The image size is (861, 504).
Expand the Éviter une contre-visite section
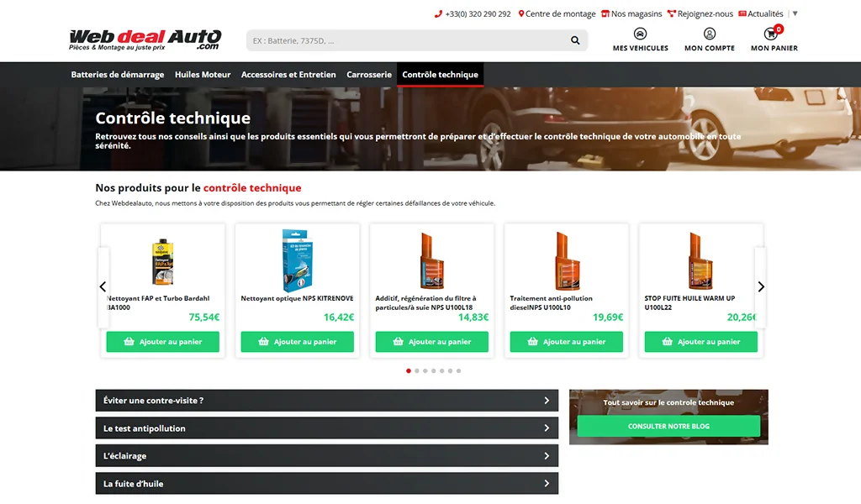tap(326, 401)
